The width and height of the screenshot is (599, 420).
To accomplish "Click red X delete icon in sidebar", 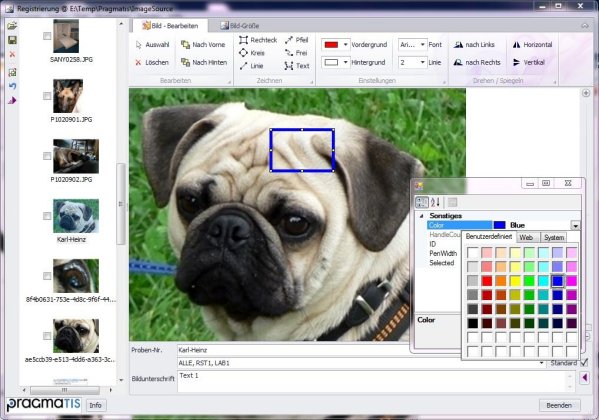I will pos(12,55).
